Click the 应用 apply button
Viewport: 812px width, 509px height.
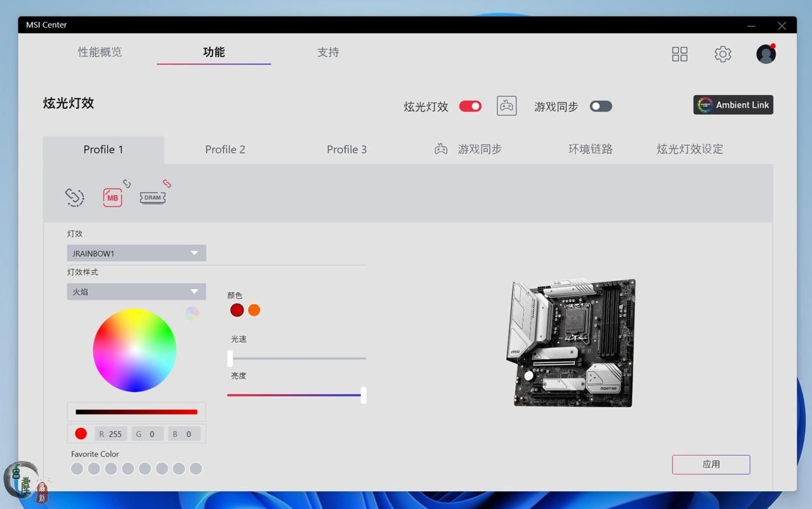pos(711,464)
